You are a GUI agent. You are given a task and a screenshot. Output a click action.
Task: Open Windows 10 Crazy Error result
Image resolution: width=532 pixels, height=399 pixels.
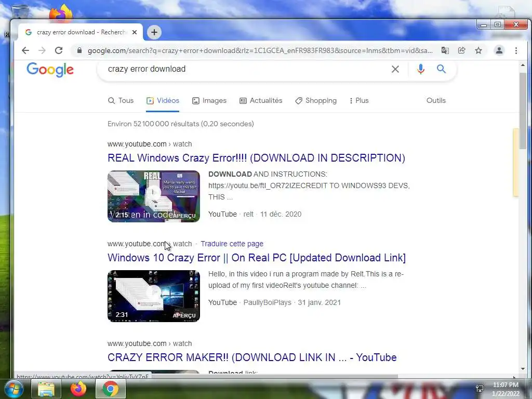257,258
